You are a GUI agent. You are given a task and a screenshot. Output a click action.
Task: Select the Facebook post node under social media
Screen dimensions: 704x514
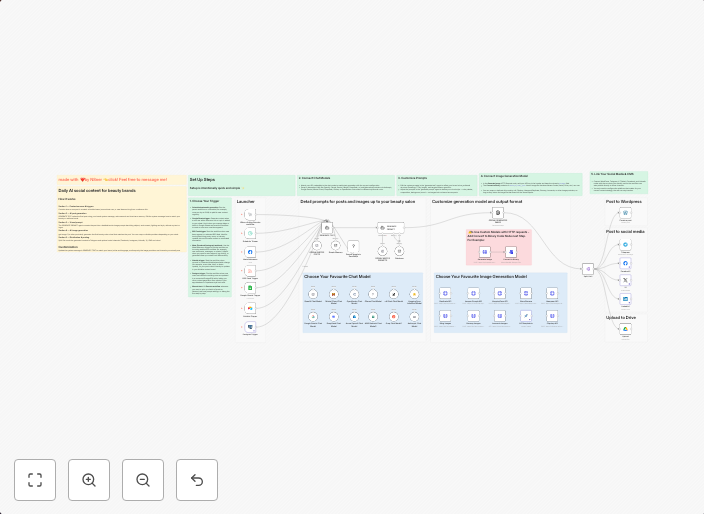point(626,263)
